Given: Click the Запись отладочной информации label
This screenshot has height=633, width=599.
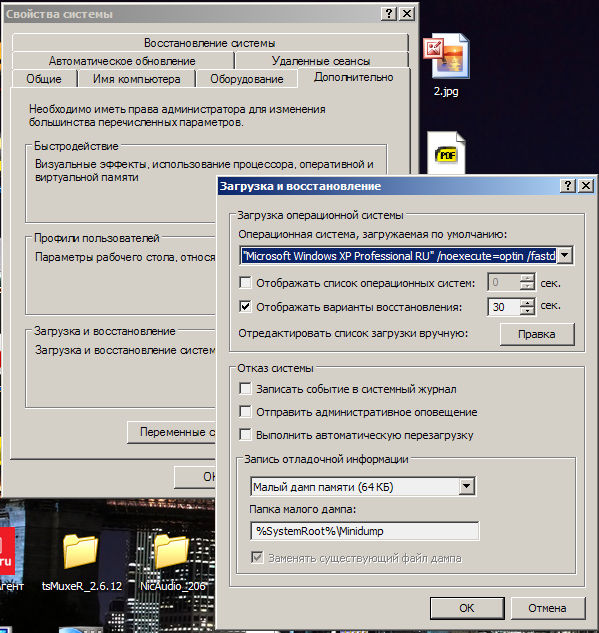Looking at the screenshot, I should point(326,459).
